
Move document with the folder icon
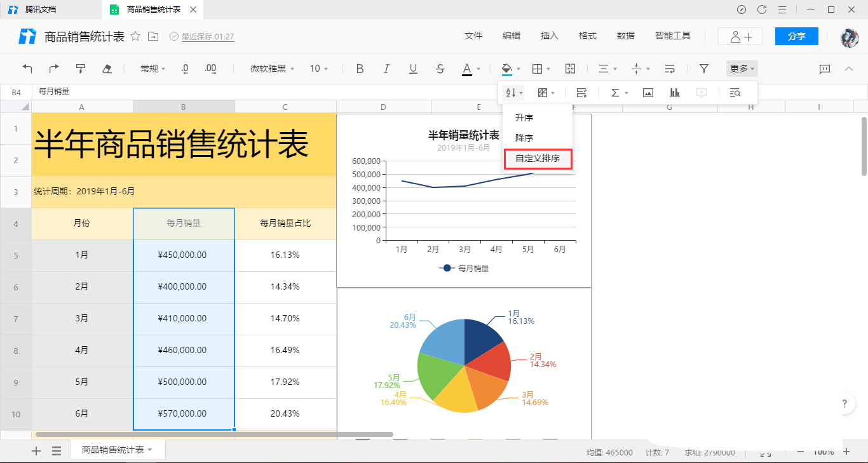153,36
